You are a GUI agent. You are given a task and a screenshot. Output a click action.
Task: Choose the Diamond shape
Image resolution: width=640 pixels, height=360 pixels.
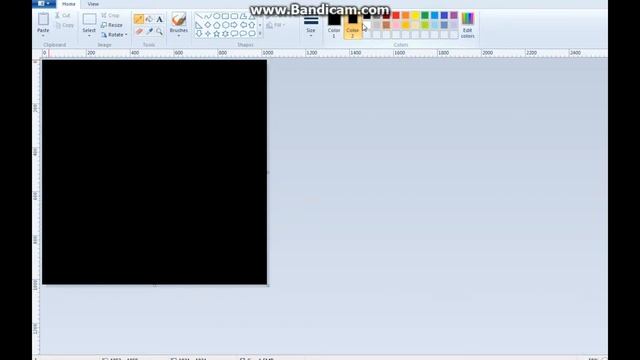pyautogui.click(x=208, y=25)
